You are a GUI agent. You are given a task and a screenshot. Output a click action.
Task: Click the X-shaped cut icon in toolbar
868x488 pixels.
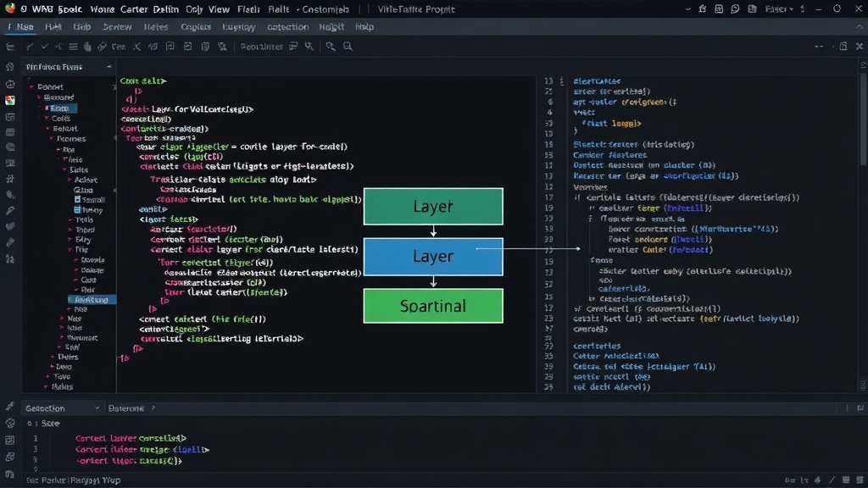point(136,47)
